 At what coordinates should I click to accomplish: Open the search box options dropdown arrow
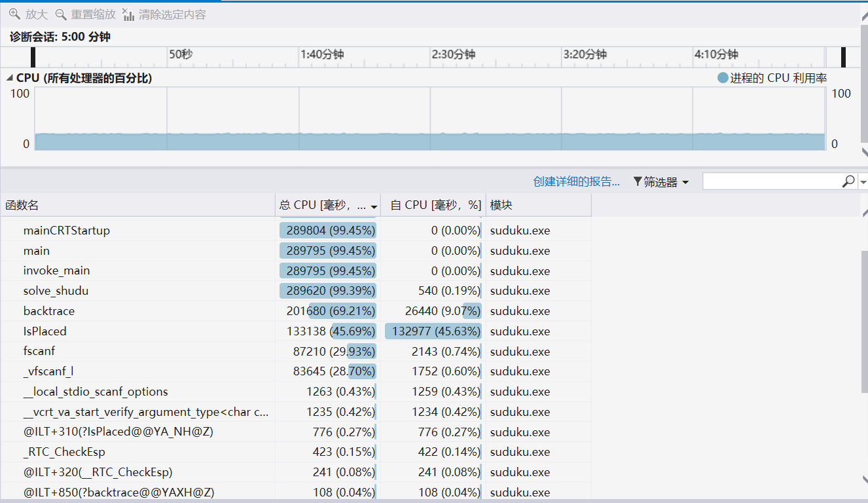863,182
